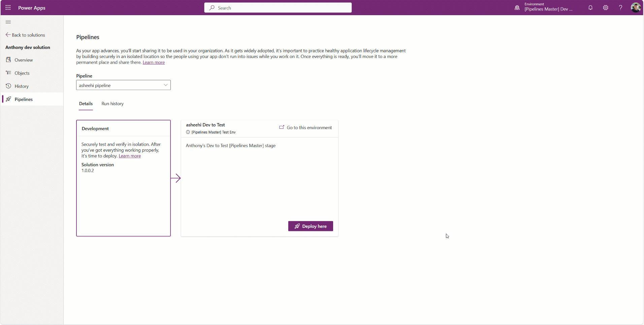Image resolution: width=644 pixels, height=325 pixels.
Task: Open notifications bell
Action: [590, 7]
